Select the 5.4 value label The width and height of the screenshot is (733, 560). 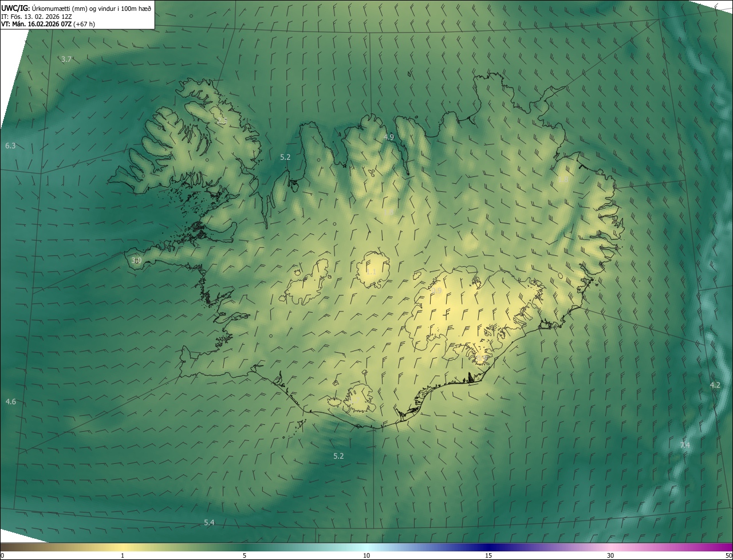coord(209,523)
